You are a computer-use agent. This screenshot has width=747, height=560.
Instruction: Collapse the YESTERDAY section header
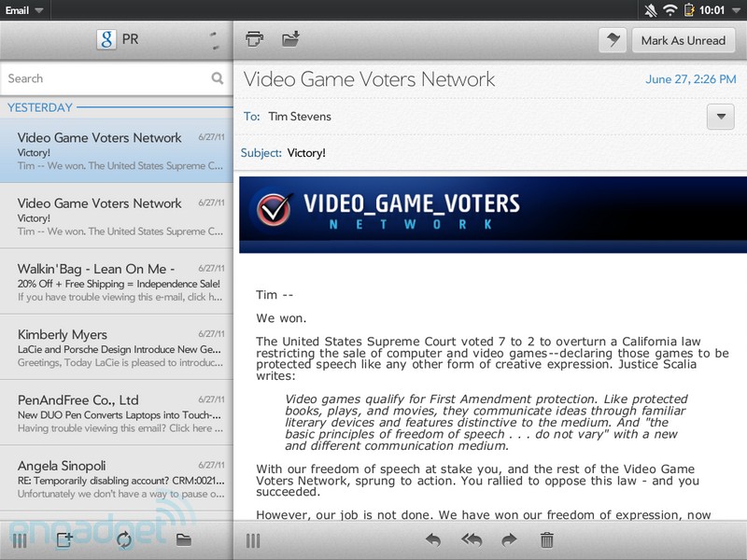pyautogui.click(x=117, y=107)
